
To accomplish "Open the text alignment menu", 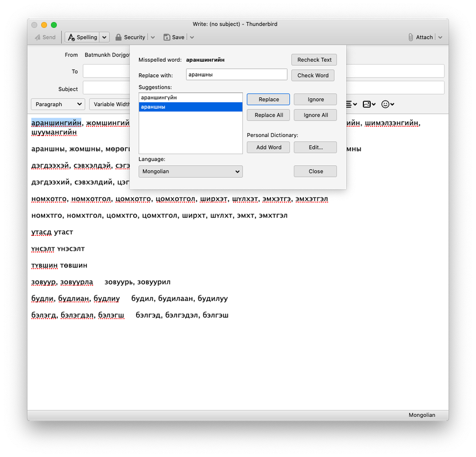I will pos(351,104).
